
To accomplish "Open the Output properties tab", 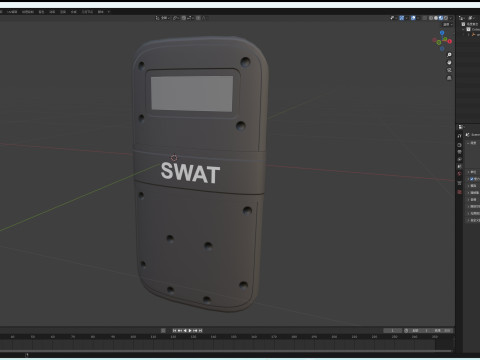I will click(459, 152).
